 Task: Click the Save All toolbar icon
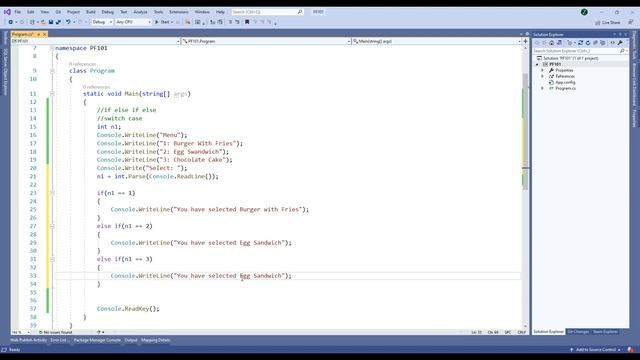[x=58, y=22]
